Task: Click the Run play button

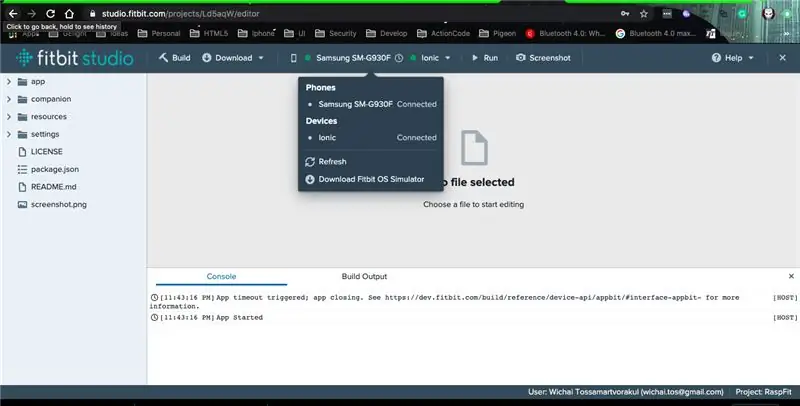Action: click(x=484, y=58)
